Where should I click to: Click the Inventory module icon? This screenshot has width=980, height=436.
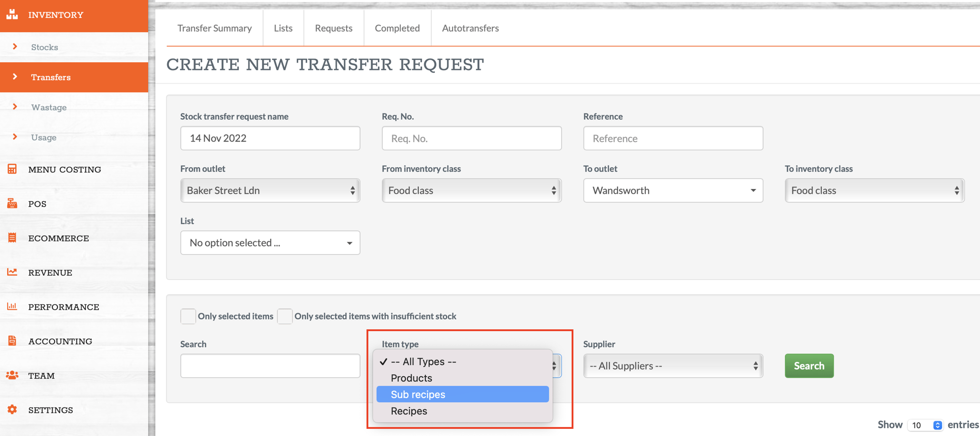(x=12, y=15)
